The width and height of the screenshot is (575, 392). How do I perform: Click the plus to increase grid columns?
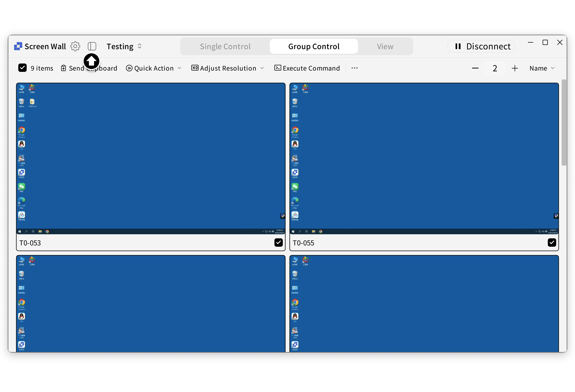tap(514, 68)
